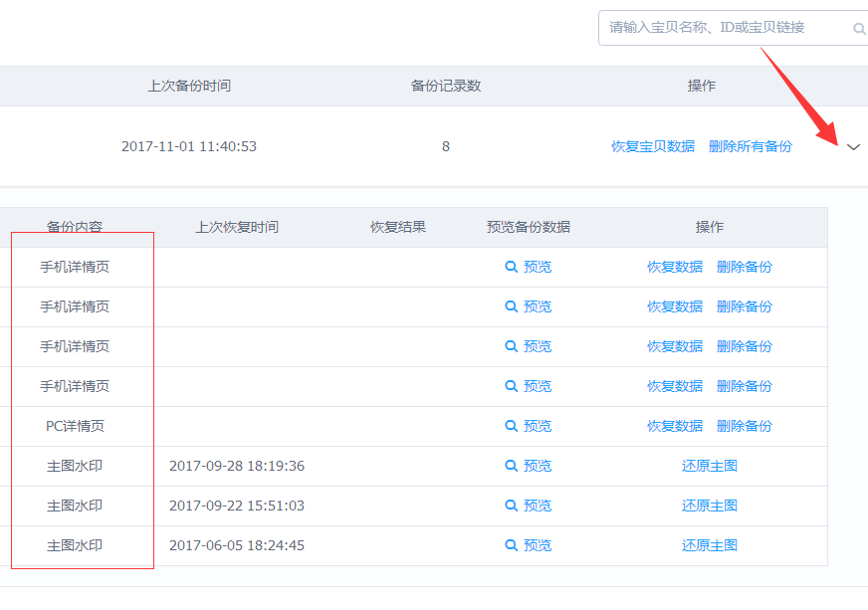Click 恢复宝贝数据 link

coord(653,146)
